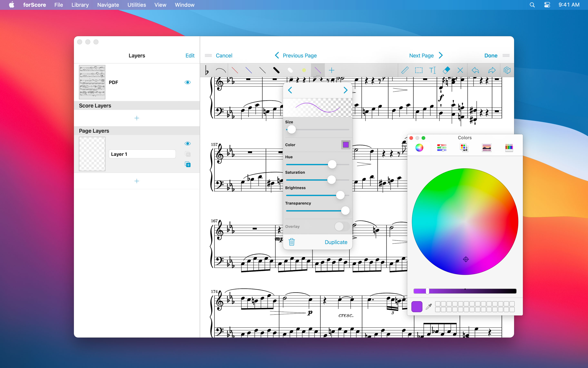
Task: Toggle Layer 1 visibility eye
Action: (188, 144)
